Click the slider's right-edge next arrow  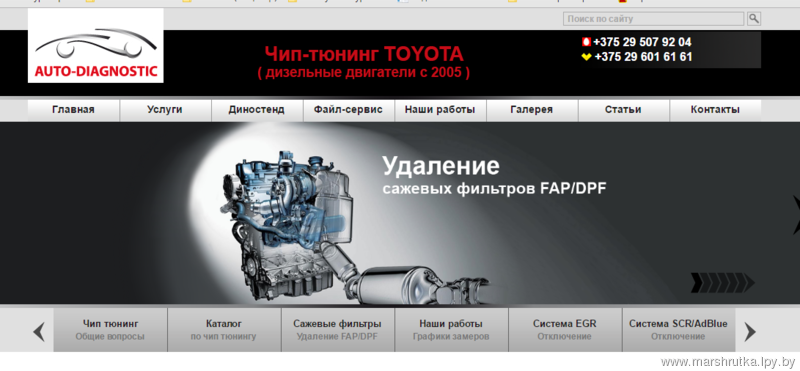(796, 214)
